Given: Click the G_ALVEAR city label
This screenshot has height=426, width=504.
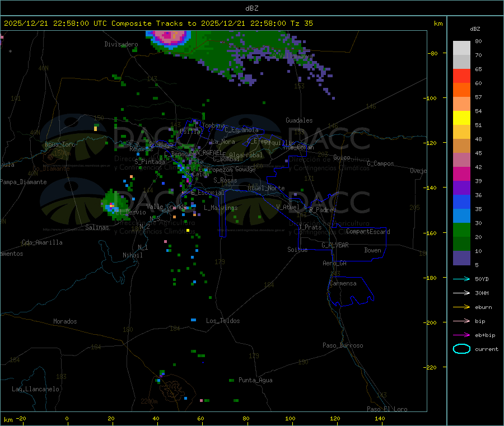Looking at the screenshot, I should point(335,245).
